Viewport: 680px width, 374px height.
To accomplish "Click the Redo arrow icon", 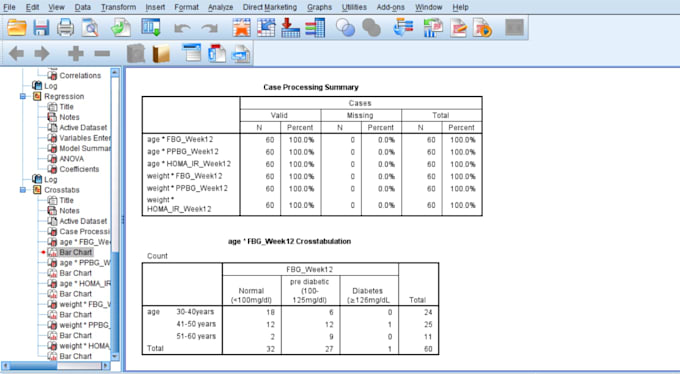I will pos(209,29).
